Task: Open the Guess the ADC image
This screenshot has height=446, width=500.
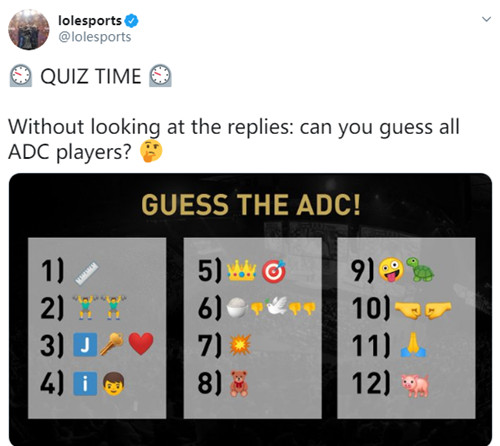Action: 250,309
